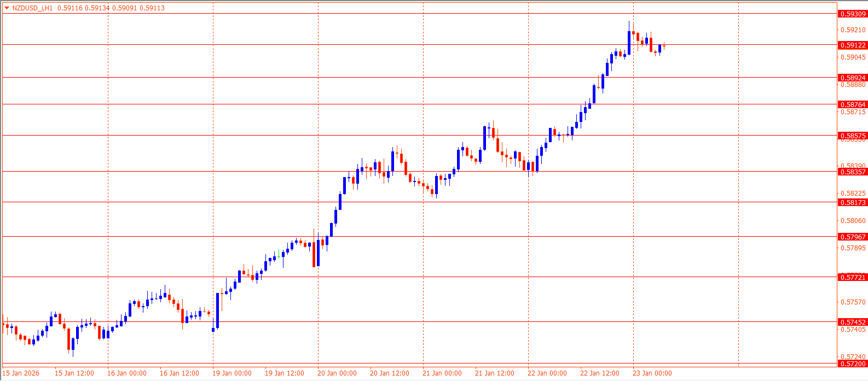Viewport: 868px width, 381px height.
Task: Select the 0.57452 horizontal line price label
Action: (x=853, y=323)
